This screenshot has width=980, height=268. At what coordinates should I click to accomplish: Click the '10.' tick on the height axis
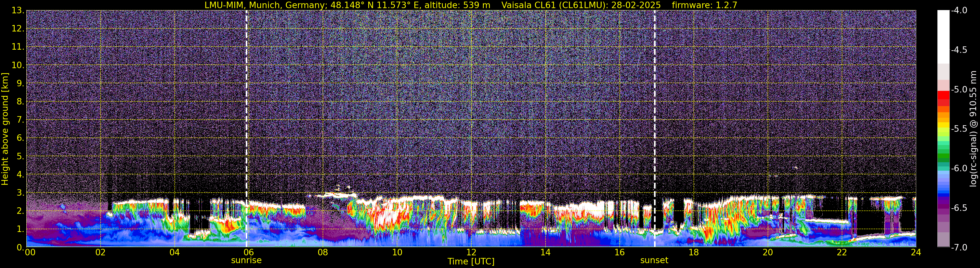18,65
